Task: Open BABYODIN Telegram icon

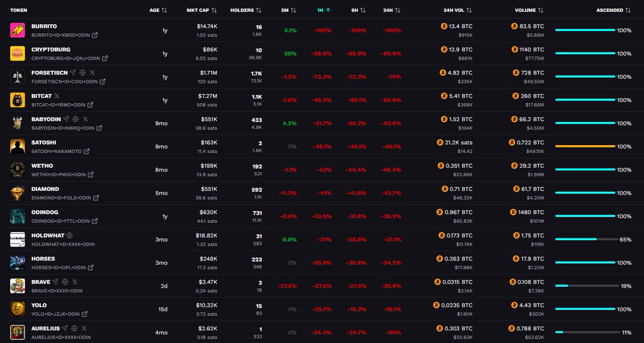Action: tap(66, 119)
